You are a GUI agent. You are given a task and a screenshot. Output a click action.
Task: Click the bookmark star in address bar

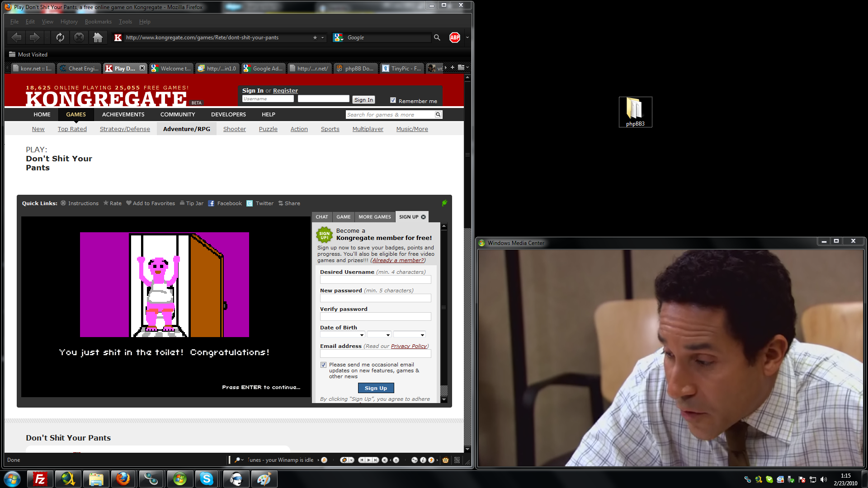tap(315, 38)
